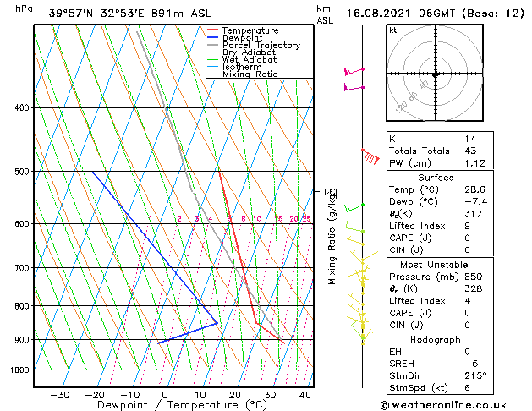This screenshot has width=532, height=411.
Task: Select the 'Isotherm' legend label
Action: [242, 67]
